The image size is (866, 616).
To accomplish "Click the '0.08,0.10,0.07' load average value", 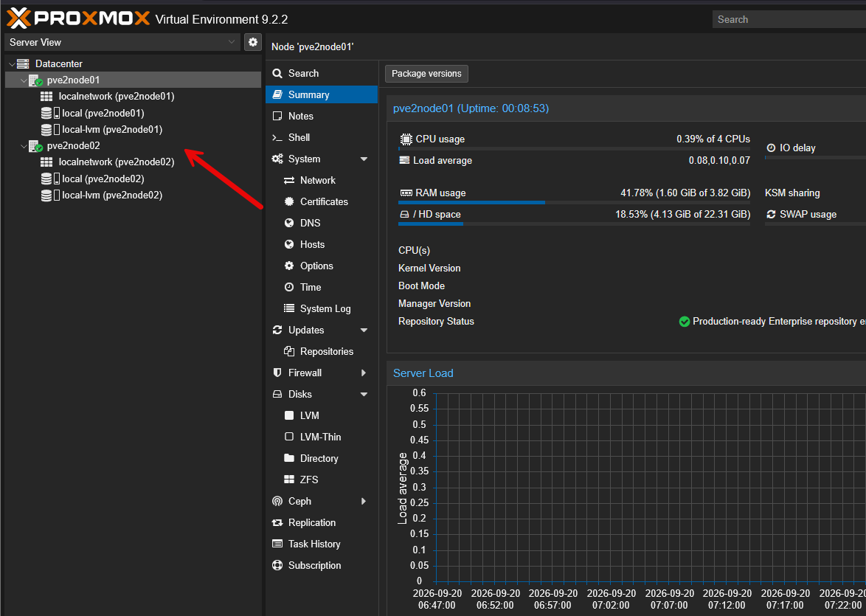I will pyautogui.click(x=719, y=161).
